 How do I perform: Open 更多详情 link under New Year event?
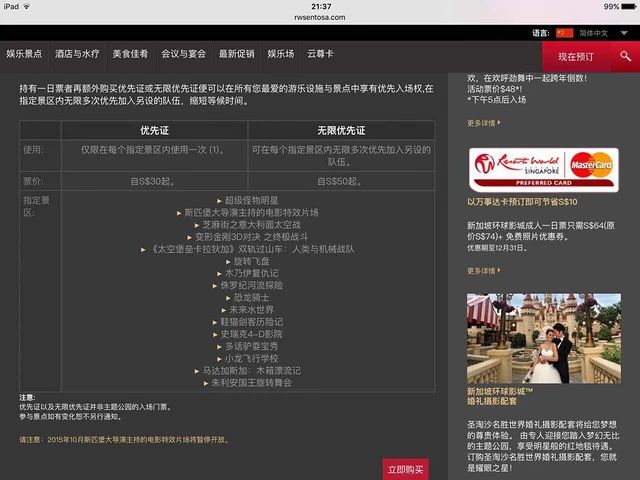[x=483, y=123]
